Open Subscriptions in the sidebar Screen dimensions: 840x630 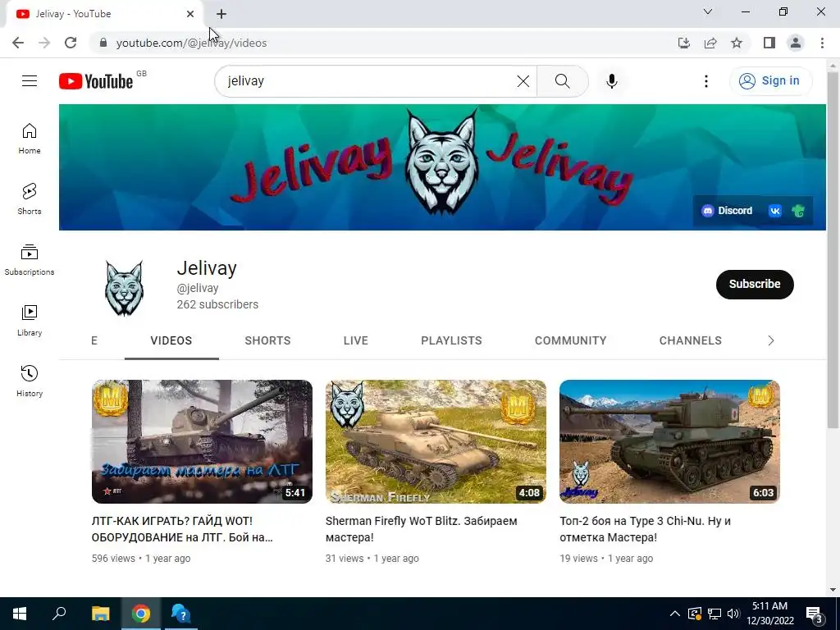[x=30, y=260]
